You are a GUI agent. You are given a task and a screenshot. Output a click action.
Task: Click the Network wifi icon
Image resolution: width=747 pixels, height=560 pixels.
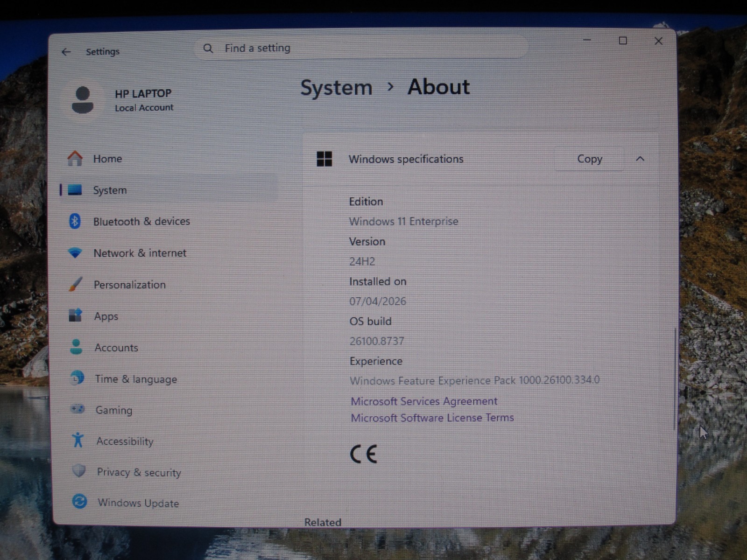(75, 253)
